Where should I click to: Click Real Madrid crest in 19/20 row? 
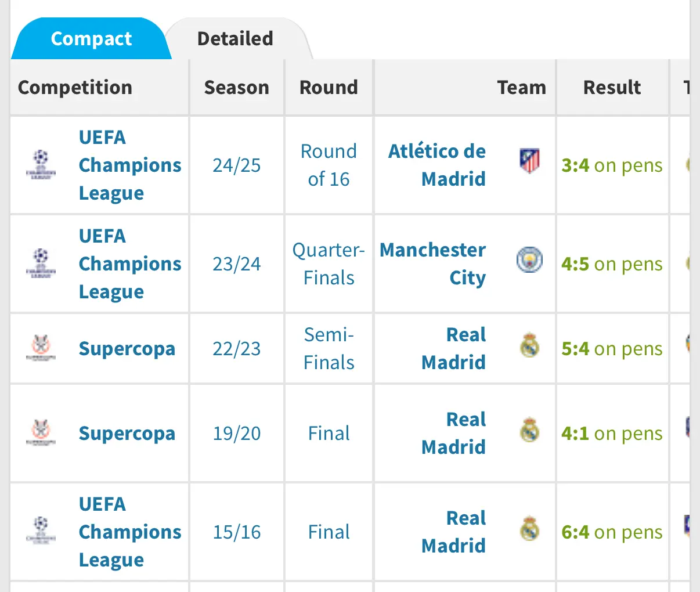click(529, 430)
